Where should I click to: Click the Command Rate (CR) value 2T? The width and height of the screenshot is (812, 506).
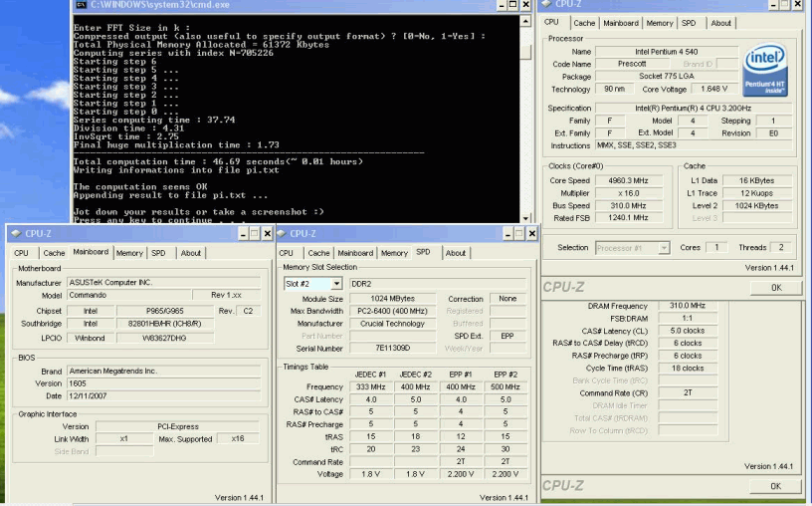pyautogui.click(x=688, y=393)
